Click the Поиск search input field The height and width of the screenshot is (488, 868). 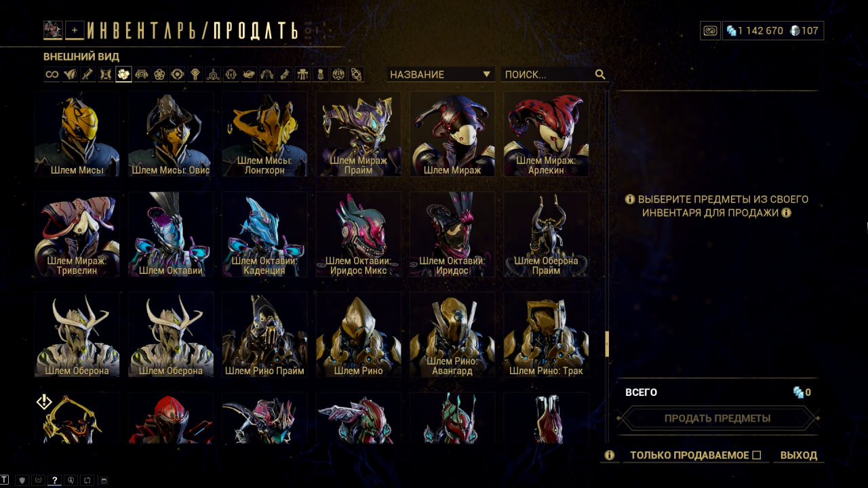click(548, 75)
